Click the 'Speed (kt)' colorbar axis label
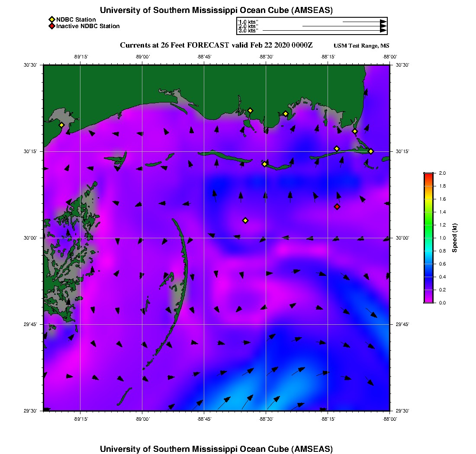This screenshot has width=476, height=454. click(455, 238)
